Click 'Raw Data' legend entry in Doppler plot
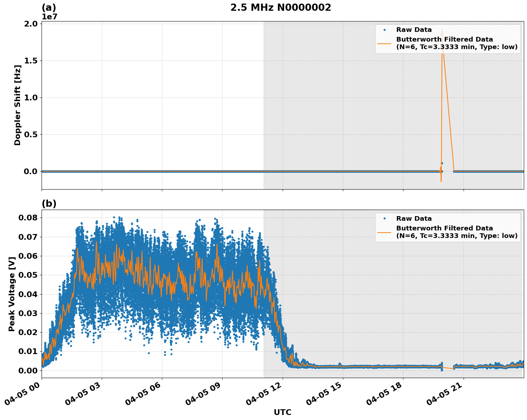 coord(414,30)
